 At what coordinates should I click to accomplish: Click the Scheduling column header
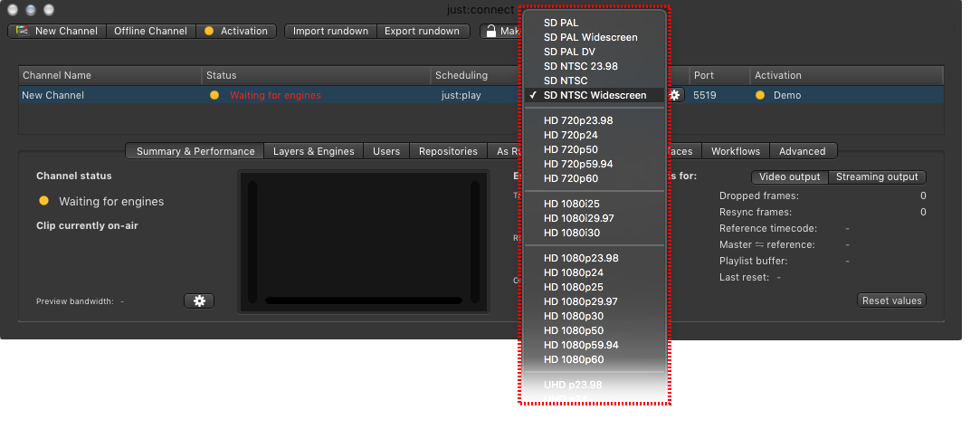point(475,75)
